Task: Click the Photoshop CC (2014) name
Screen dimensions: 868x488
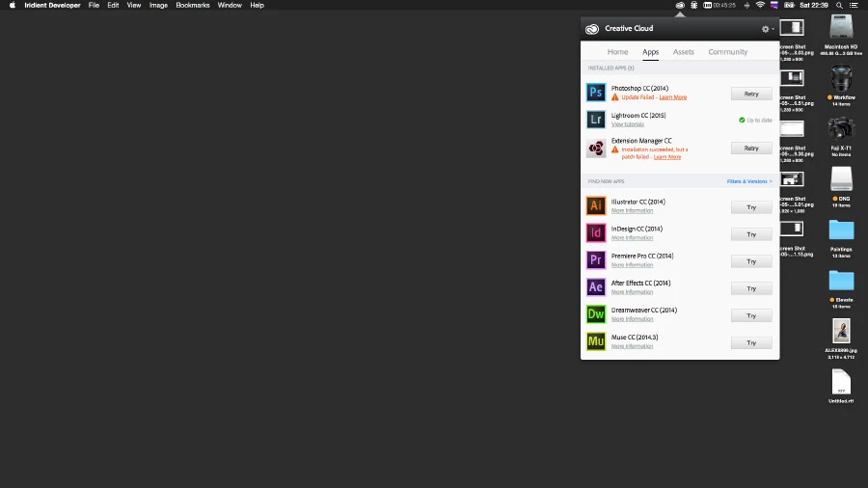Action: click(x=639, y=89)
